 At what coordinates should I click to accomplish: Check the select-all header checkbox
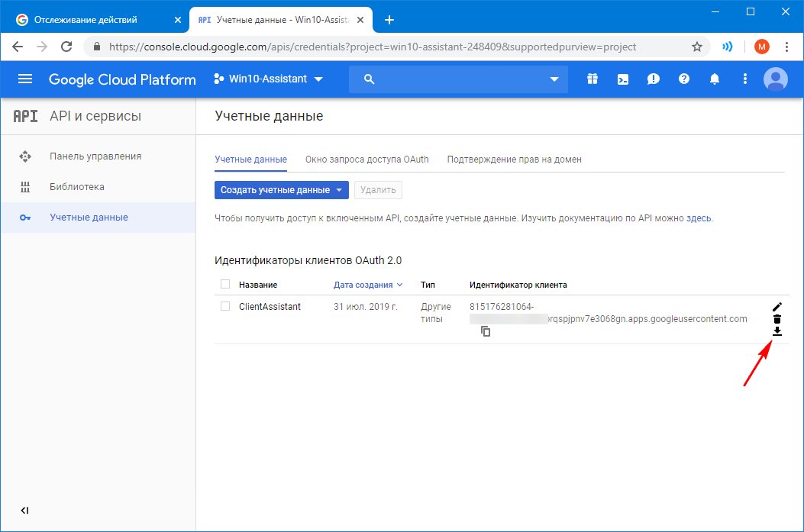click(225, 285)
